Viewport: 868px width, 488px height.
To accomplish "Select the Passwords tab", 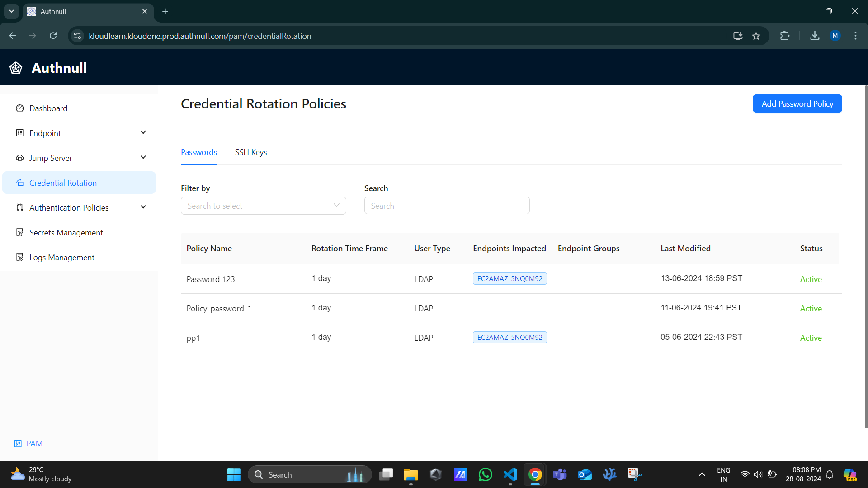I will 198,152.
